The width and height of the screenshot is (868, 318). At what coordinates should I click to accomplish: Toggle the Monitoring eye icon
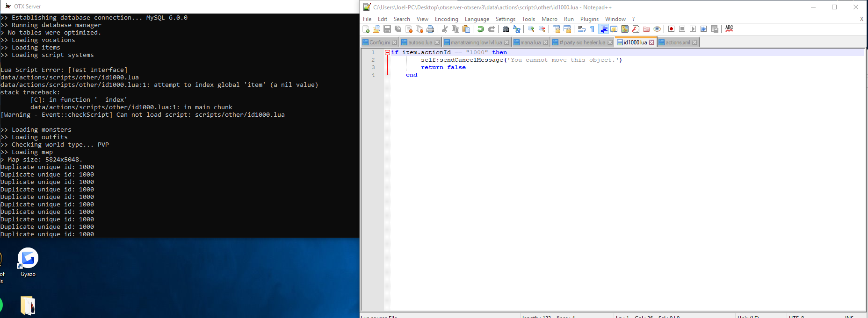point(657,29)
